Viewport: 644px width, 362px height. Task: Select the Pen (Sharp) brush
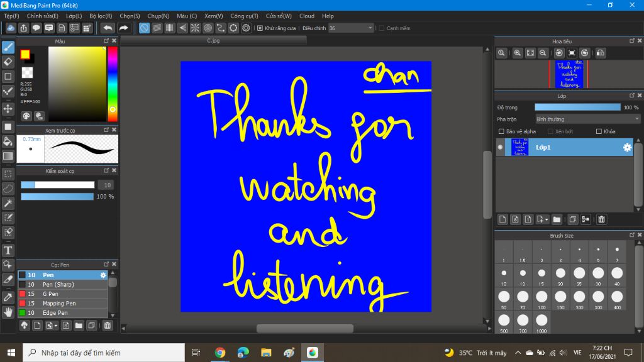pos(62,285)
